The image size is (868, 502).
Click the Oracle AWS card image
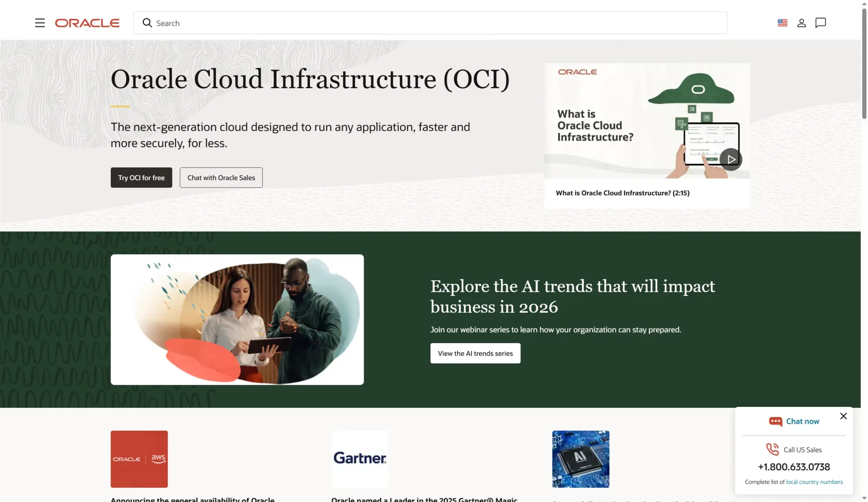(139, 459)
